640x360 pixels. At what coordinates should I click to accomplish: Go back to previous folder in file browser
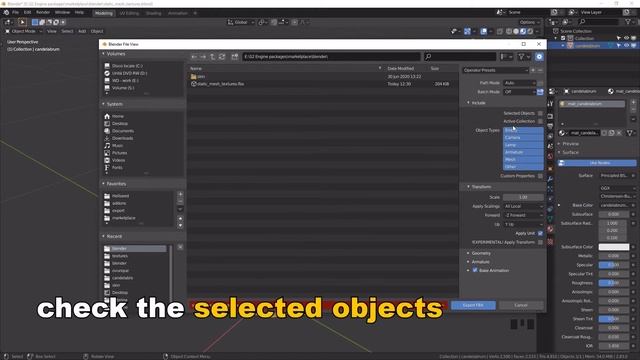194,57
